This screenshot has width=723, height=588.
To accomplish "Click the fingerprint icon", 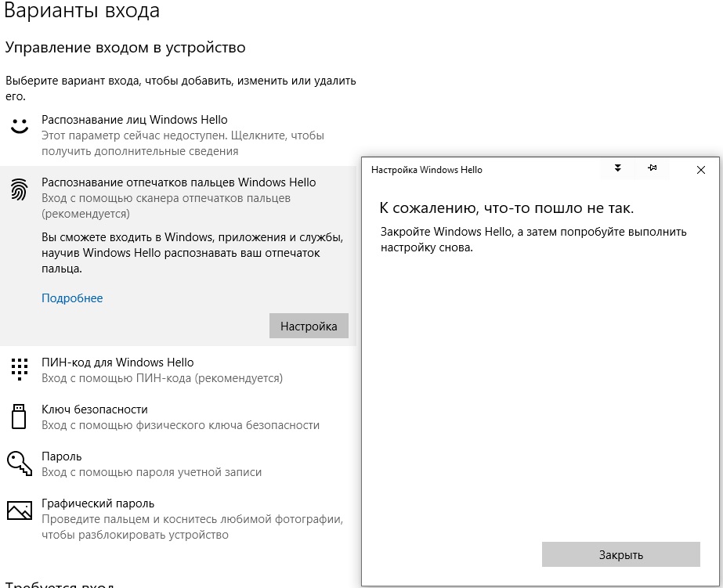I will (x=20, y=189).
